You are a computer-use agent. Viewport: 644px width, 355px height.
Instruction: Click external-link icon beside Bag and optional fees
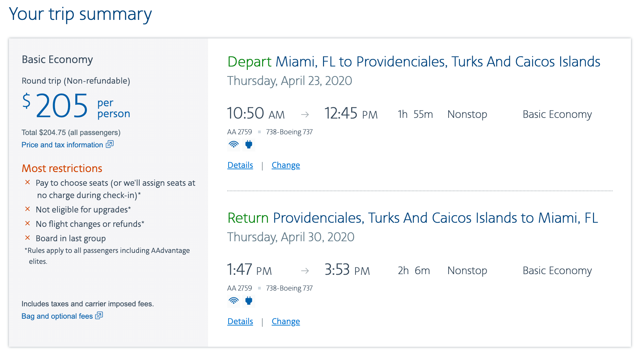click(x=99, y=316)
